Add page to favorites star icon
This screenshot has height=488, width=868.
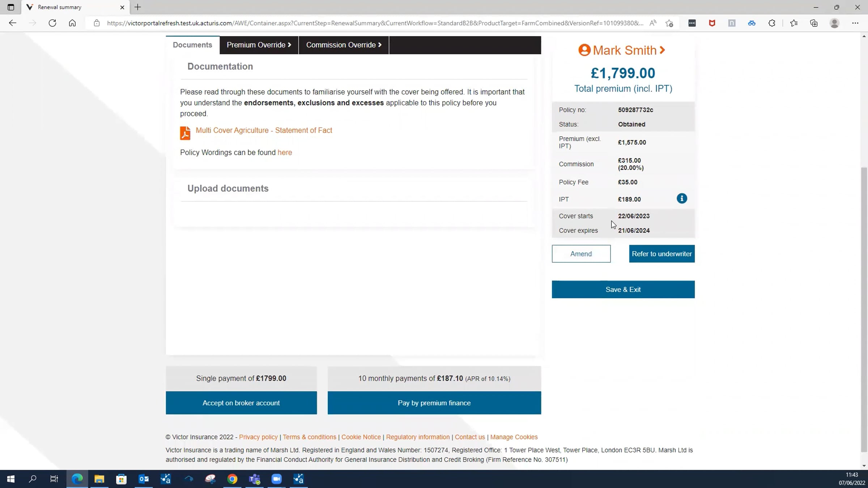(x=669, y=23)
